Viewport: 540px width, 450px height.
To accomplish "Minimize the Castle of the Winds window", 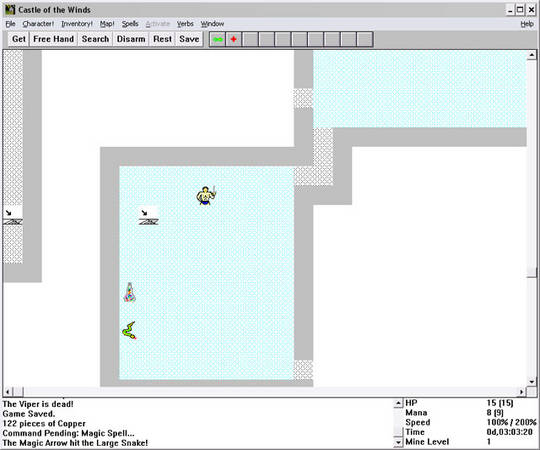I will click(x=510, y=10).
